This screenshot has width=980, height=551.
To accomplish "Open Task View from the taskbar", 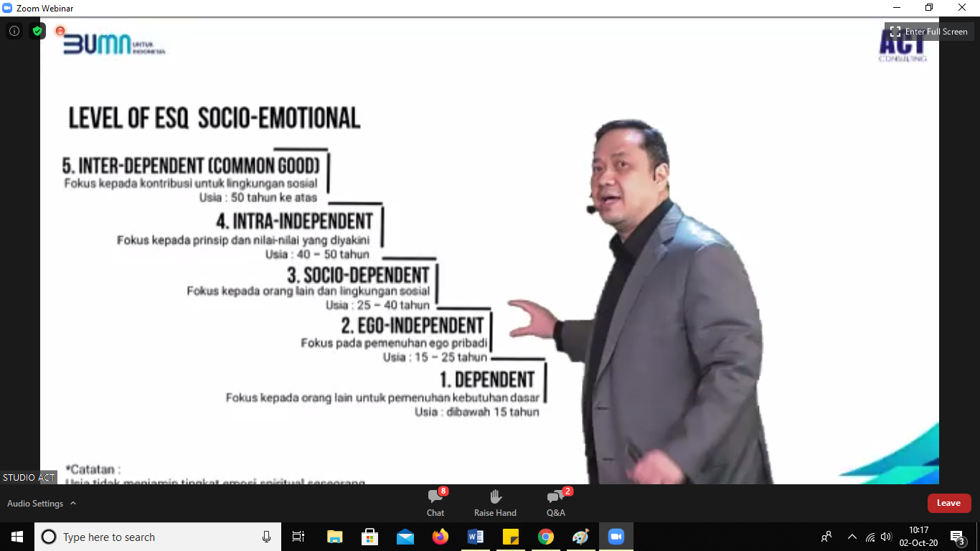I will tap(298, 537).
